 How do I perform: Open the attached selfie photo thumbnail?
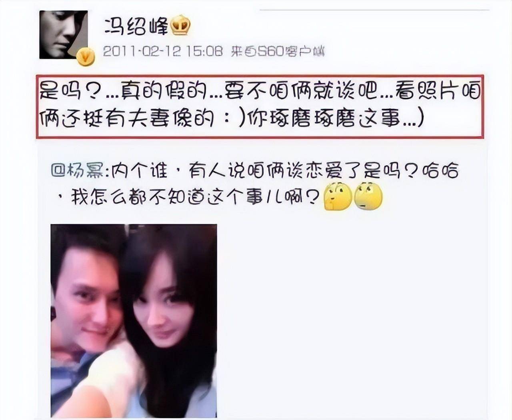pos(134,321)
